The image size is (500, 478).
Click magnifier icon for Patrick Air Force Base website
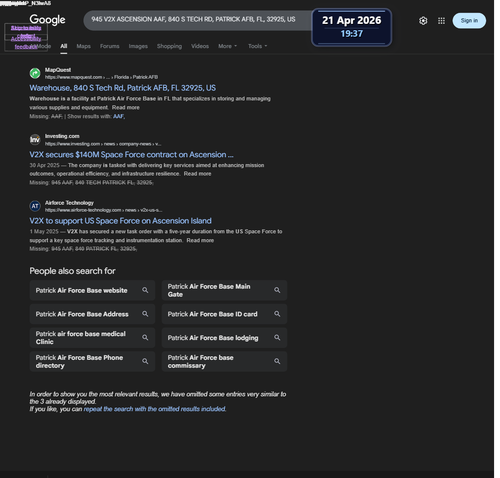[145, 290]
